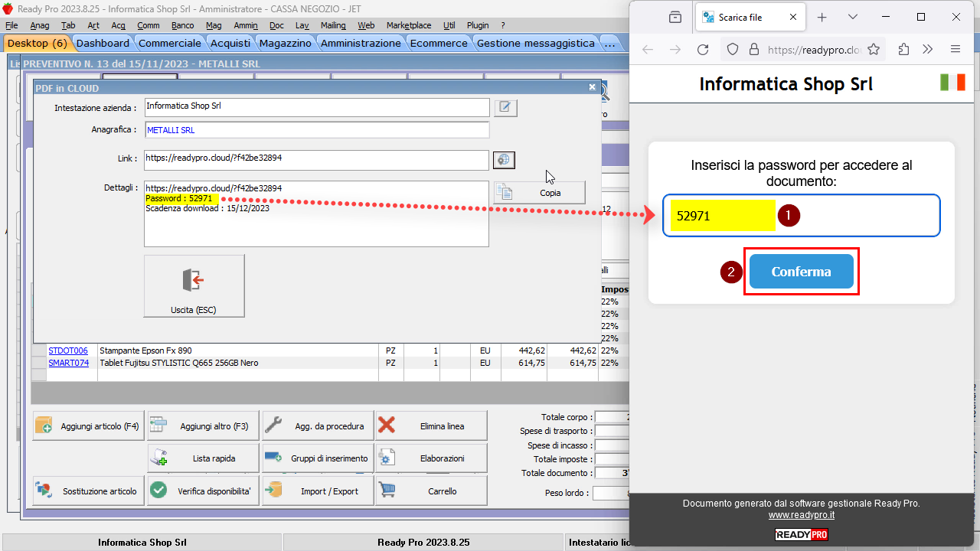The width and height of the screenshot is (980, 551).
Task: Close the PDF in CLOUD dialog
Action: click(592, 88)
